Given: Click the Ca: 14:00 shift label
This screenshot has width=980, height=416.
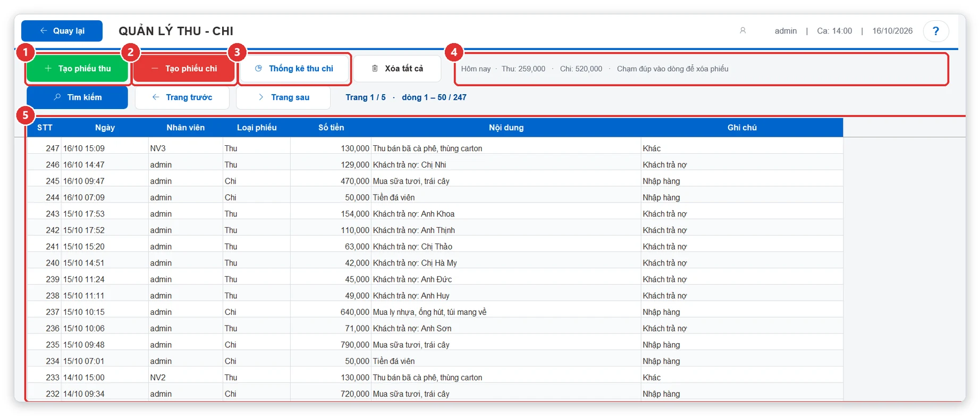Looking at the screenshot, I should [x=834, y=31].
